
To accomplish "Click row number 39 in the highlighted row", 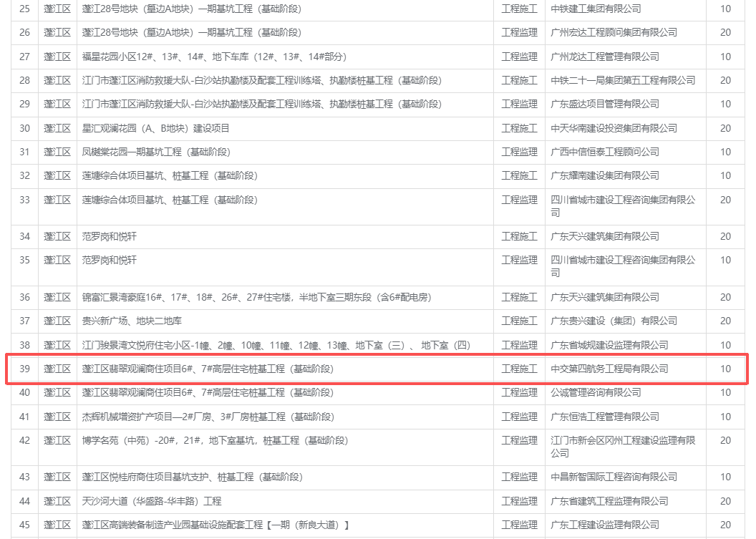I will pos(24,369).
